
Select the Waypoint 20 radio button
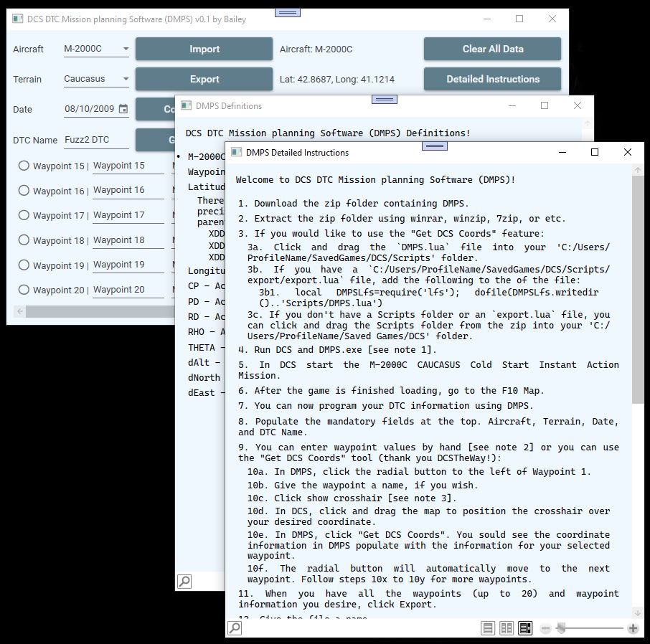tap(24, 290)
